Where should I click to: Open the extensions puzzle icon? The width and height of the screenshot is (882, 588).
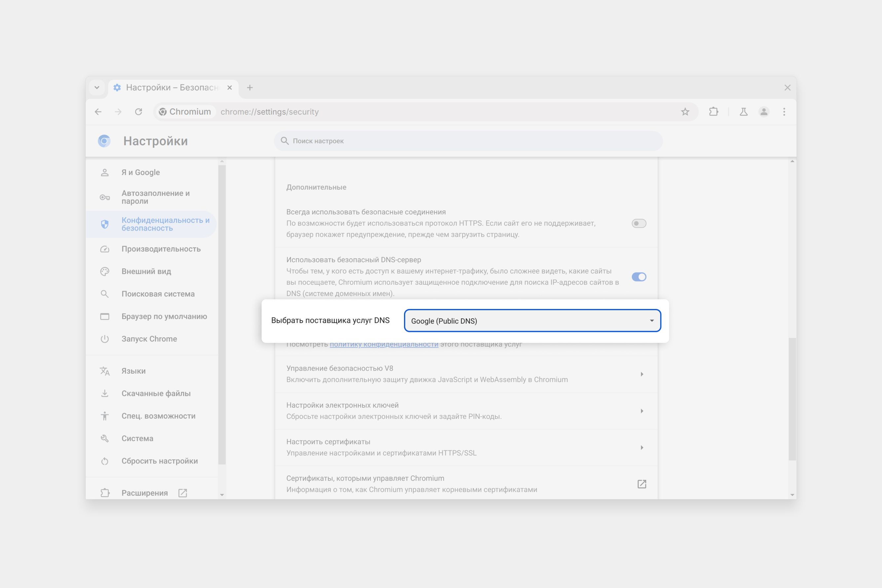tap(713, 112)
